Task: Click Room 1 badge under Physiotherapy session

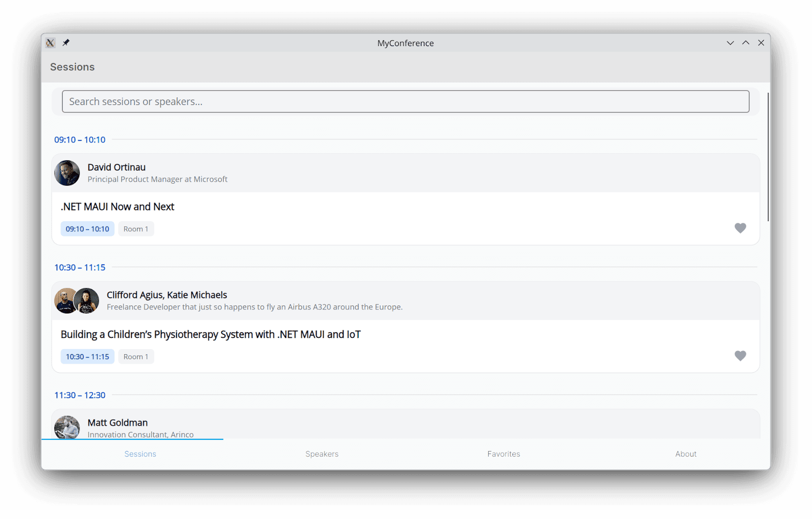Action: point(136,357)
